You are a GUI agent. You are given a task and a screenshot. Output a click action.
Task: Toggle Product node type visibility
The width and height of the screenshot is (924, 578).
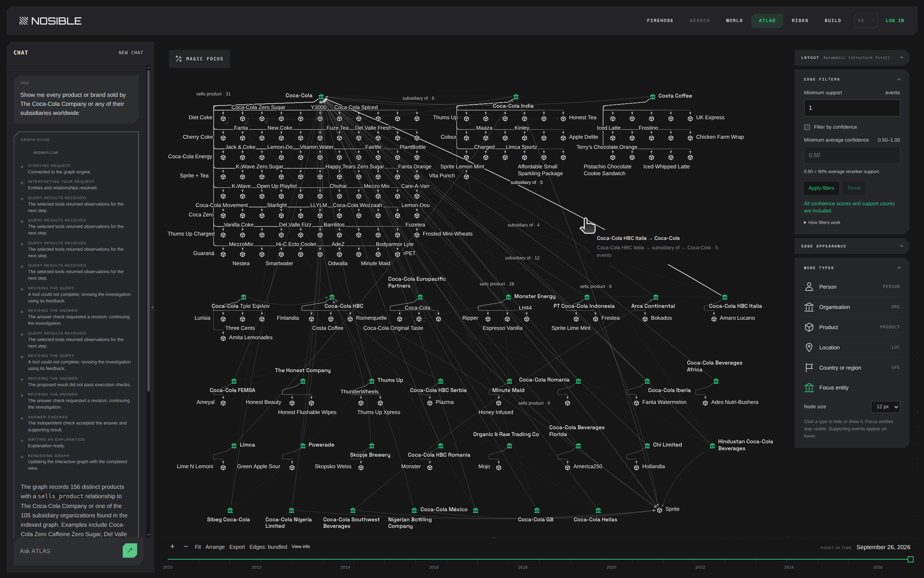point(852,327)
